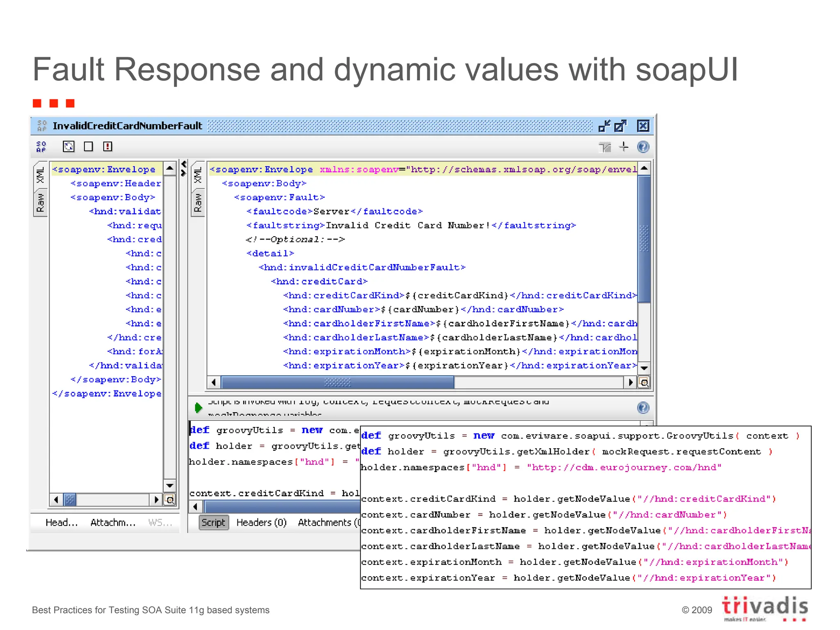Viewport: 840px width, 630px height.
Task: Switch request editor to Raw view tab
Action: [x=40, y=203]
